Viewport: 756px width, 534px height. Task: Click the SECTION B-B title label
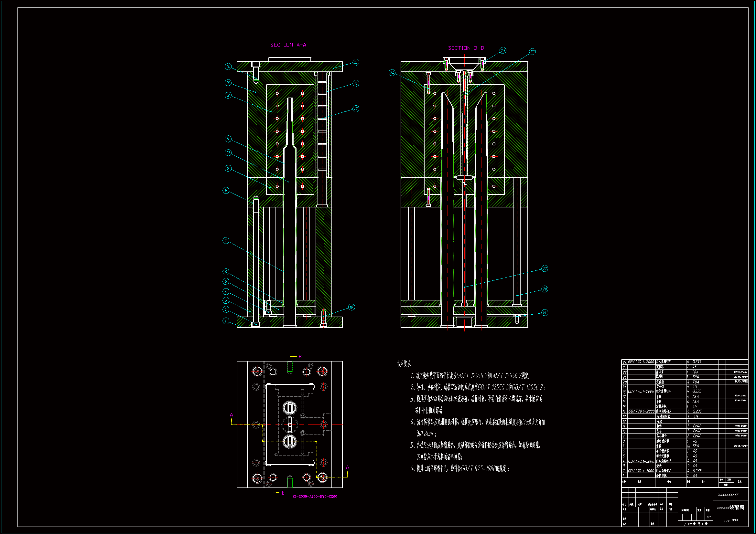[x=466, y=48]
